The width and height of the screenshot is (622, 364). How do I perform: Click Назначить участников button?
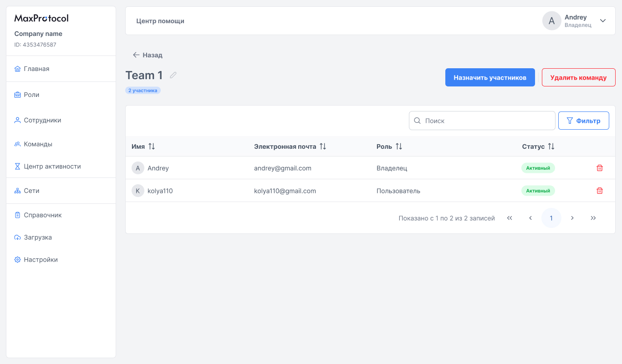[490, 77]
